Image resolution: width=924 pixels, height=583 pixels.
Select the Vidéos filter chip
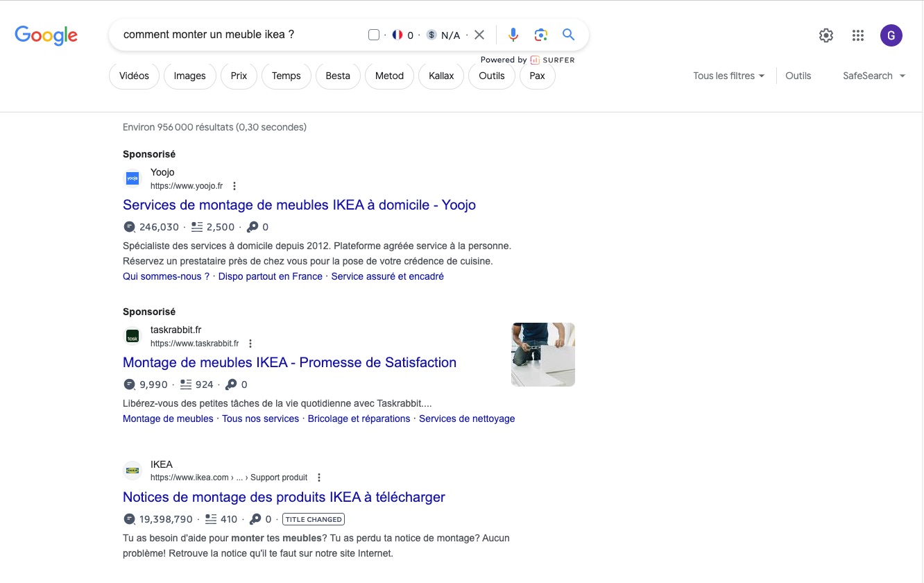[x=134, y=76]
